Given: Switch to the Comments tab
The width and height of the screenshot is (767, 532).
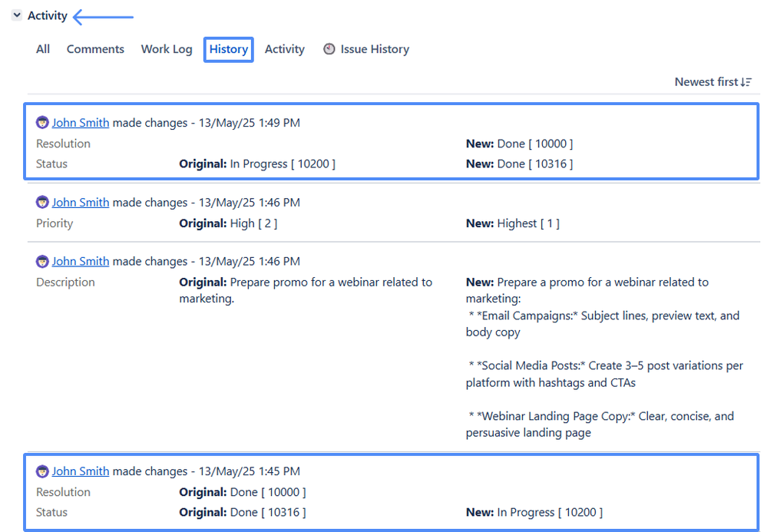Looking at the screenshot, I should coord(95,48).
